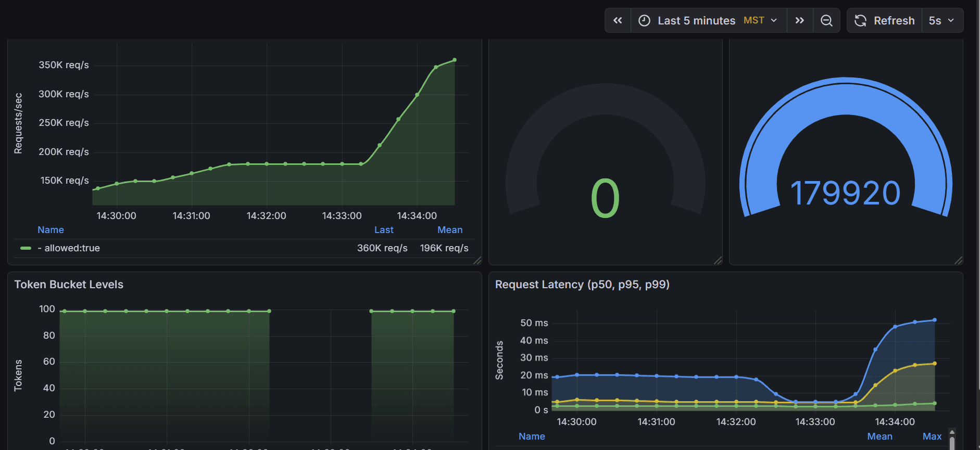Click the clock icon in time picker

pyautogui.click(x=644, y=20)
